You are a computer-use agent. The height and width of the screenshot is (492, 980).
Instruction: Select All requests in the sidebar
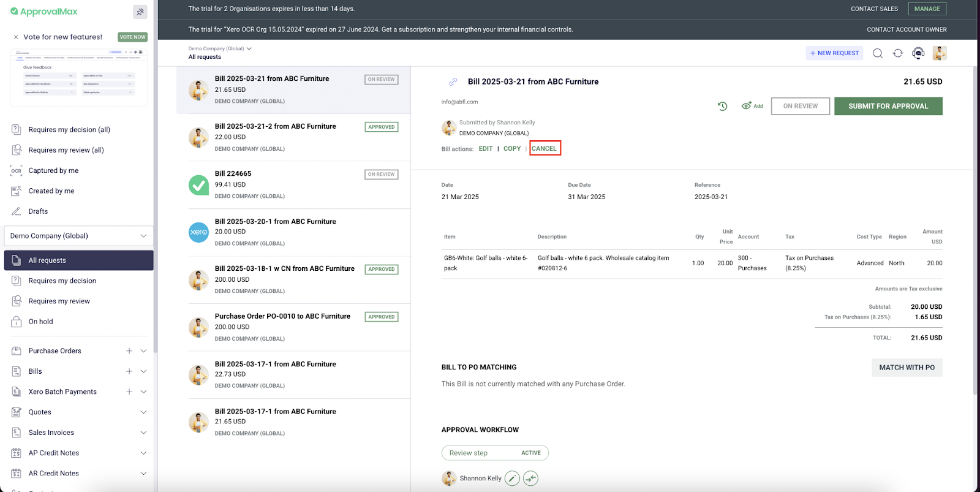coord(78,260)
